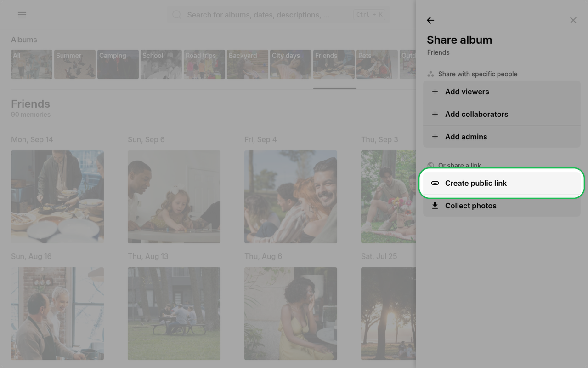Open the hamburger menu
Viewport: 588px width, 368px height.
point(22,15)
